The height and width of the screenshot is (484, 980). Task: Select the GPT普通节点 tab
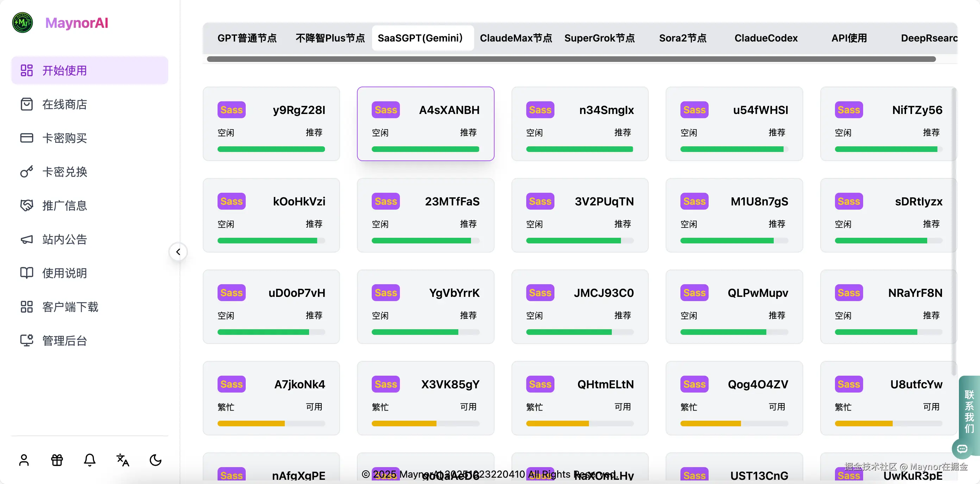[x=247, y=38]
